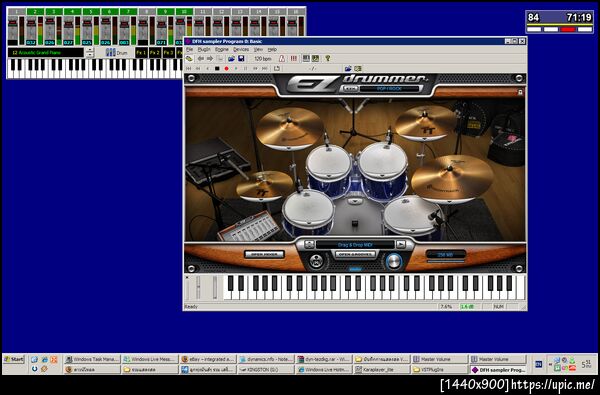Click the blue folder load bank icon
The image size is (600, 395).
tap(232, 59)
